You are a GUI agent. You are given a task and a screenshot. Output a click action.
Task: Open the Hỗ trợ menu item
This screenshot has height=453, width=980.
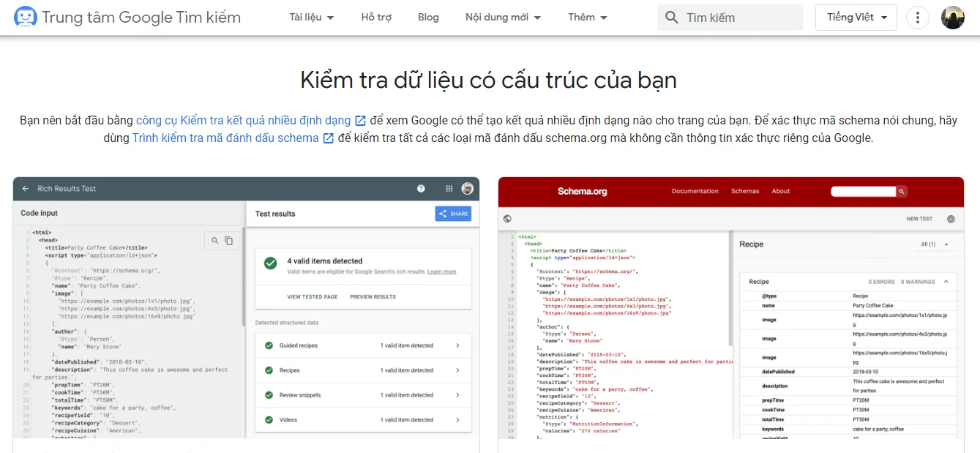376,18
